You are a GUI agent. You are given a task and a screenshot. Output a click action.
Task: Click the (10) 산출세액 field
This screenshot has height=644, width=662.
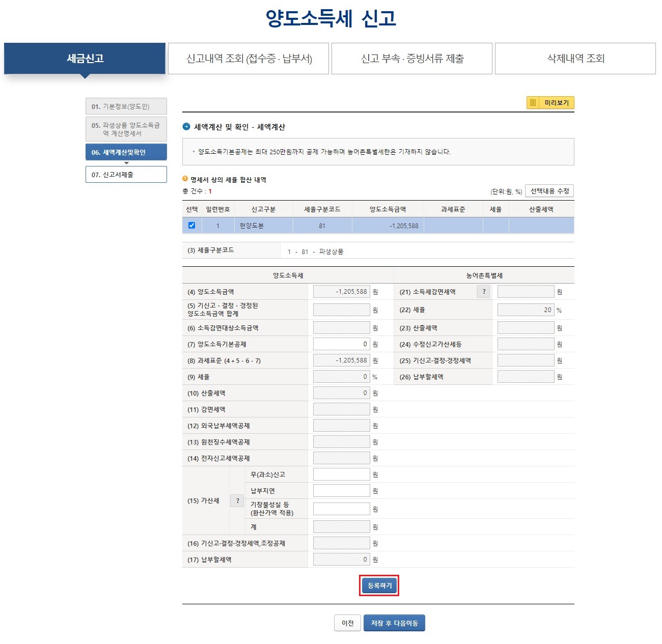tap(341, 393)
